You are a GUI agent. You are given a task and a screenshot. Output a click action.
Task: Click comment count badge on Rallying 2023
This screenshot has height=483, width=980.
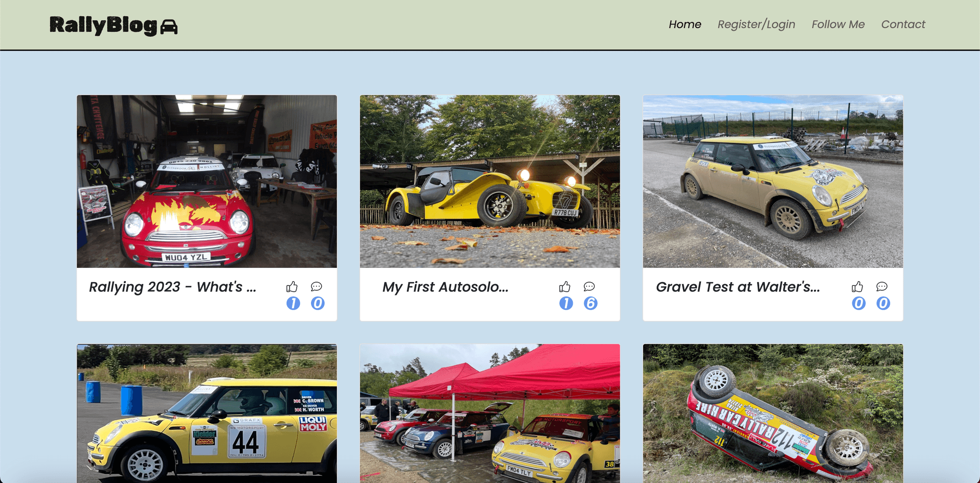tap(318, 303)
